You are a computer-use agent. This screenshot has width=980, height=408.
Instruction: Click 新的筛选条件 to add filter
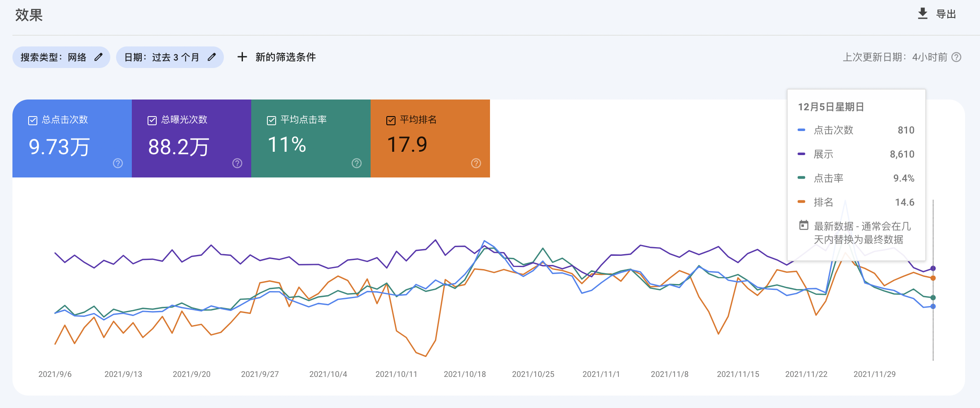286,57
